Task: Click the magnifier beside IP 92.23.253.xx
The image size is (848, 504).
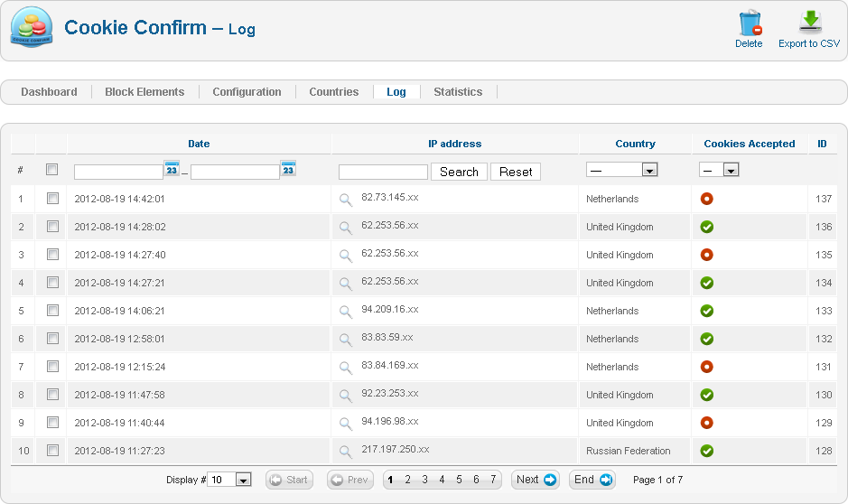Action: tap(346, 397)
